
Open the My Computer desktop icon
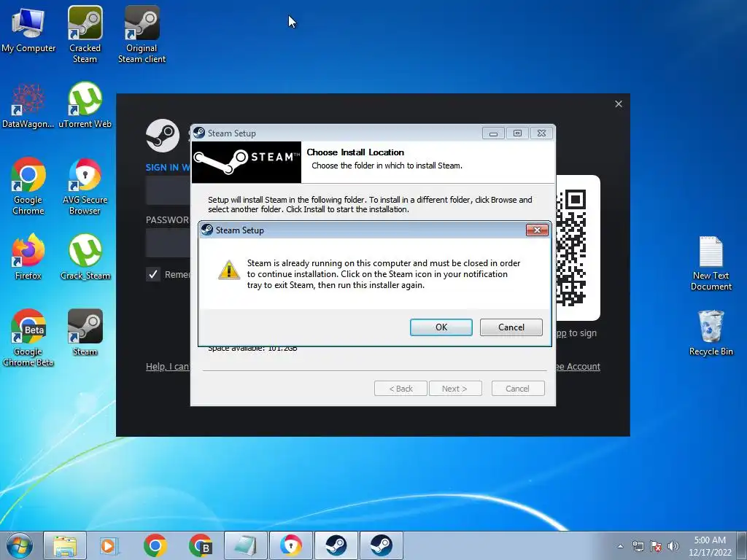28,29
